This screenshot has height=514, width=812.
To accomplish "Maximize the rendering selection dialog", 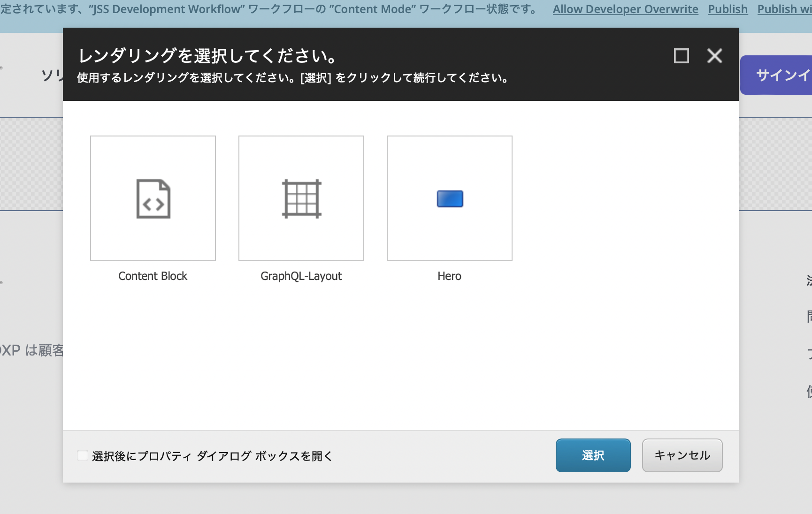I will [682, 56].
